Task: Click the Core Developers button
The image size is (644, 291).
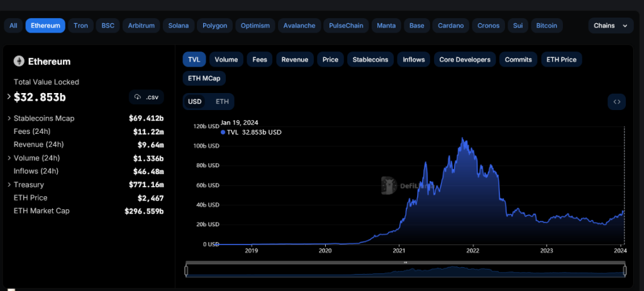Action: pos(464,60)
